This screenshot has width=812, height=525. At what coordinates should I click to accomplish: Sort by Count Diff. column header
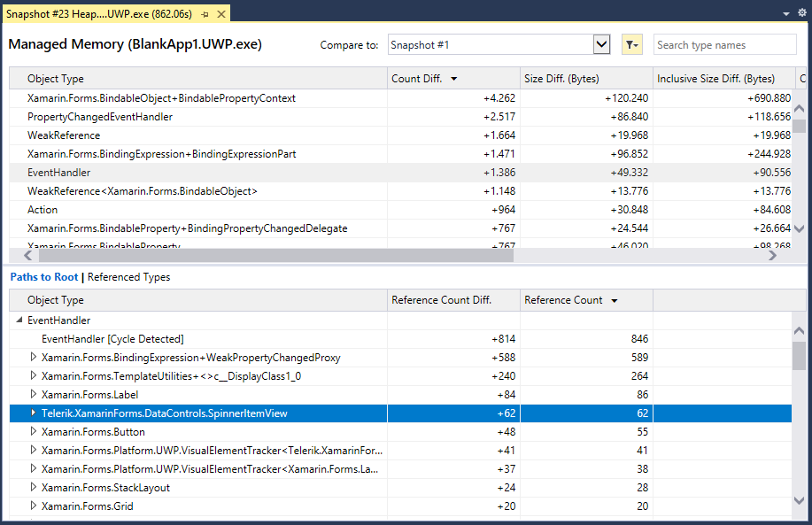click(x=453, y=79)
